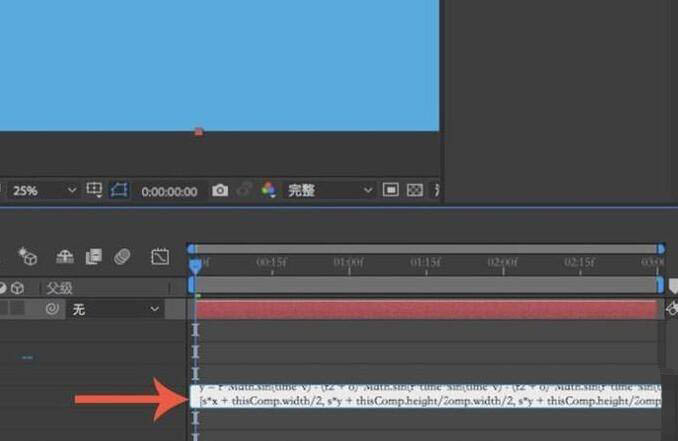Select the red layer duration bar

(426, 309)
